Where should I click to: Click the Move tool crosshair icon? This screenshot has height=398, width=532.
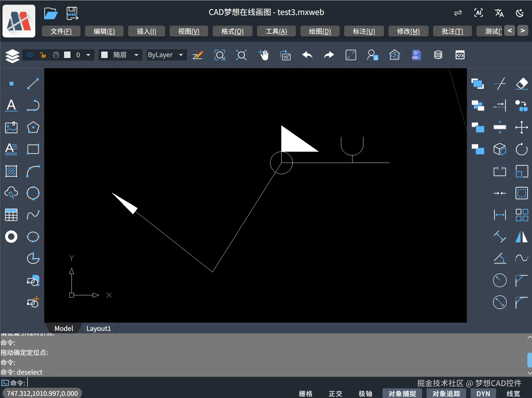pos(522,127)
